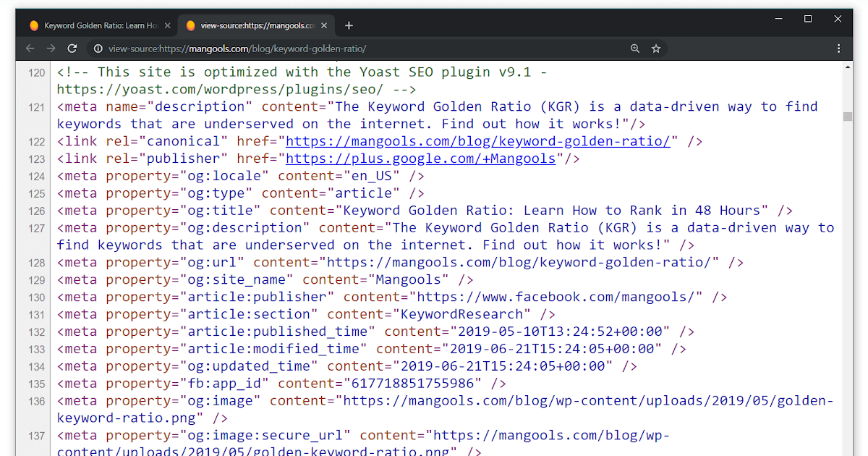
Task: Go back to the previous page
Action: pyautogui.click(x=30, y=48)
